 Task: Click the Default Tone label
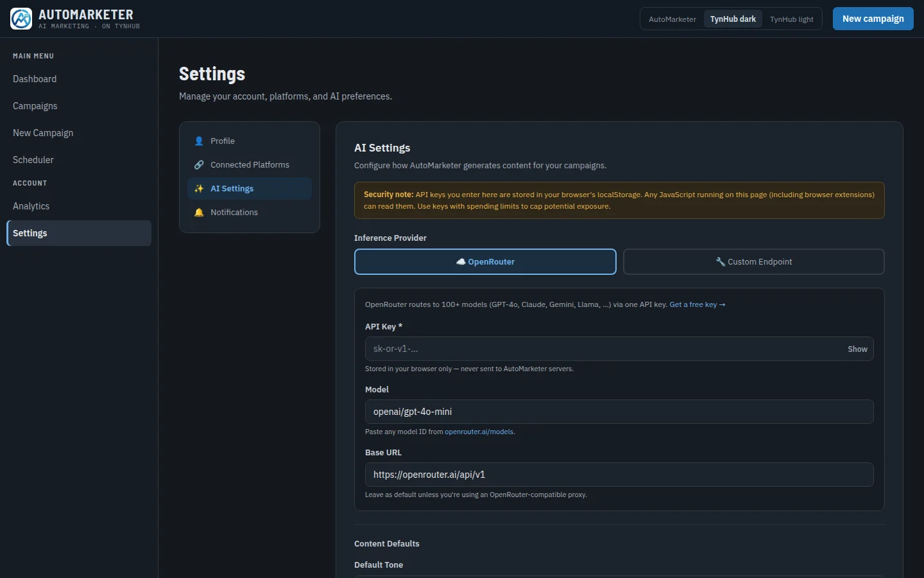(379, 565)
